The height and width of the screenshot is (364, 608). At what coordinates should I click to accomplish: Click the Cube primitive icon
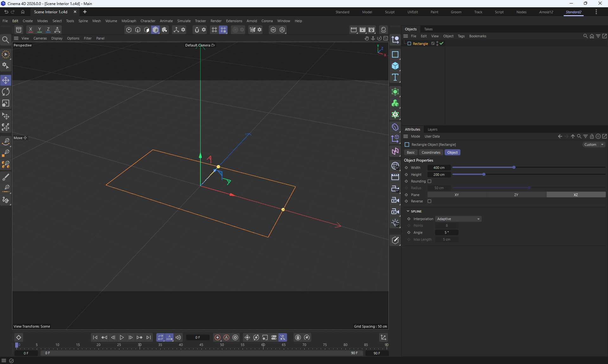pos(395,66)
